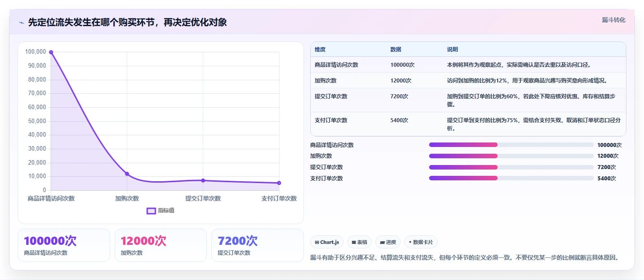This screenshot has width=644, height=280.
Task: Click the 5400次 value beside the progress bar
Action: pos(607,178)
